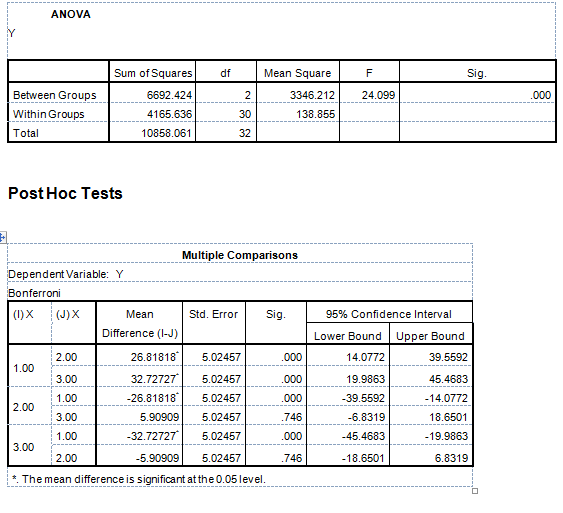Click the lower bound -45.4683 value
The height and width of the screenshot is (513, 563).
(x=363, y=436)
